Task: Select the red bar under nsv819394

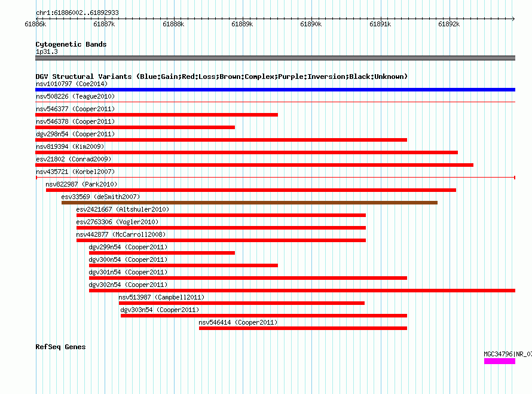Action: (x=247, y=152)
